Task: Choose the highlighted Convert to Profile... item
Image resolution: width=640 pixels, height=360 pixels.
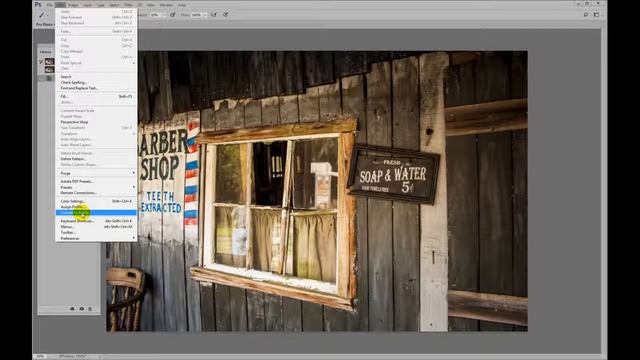Action: pos(96,213)
